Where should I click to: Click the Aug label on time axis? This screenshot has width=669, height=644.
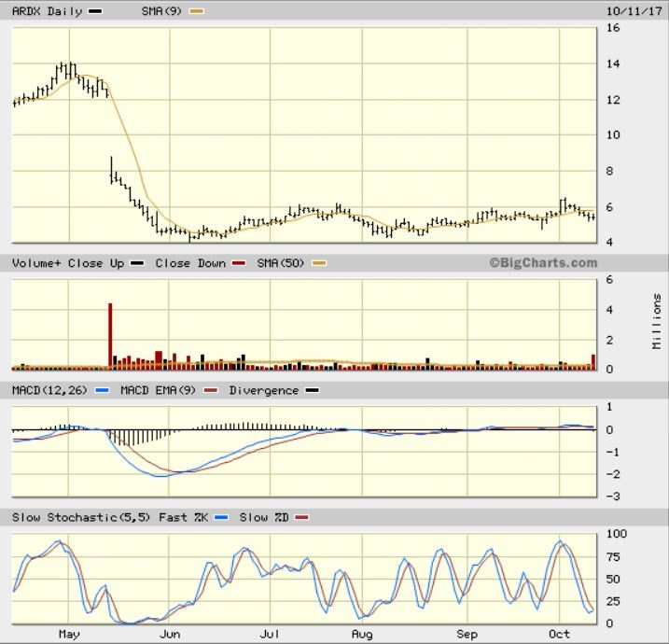pyautogui.click(x=361, y=634)
